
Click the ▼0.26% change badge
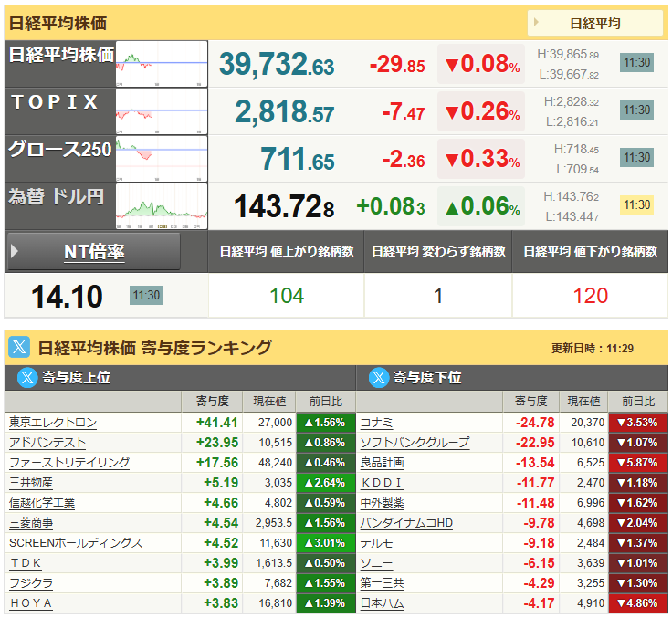pos(481,111)
